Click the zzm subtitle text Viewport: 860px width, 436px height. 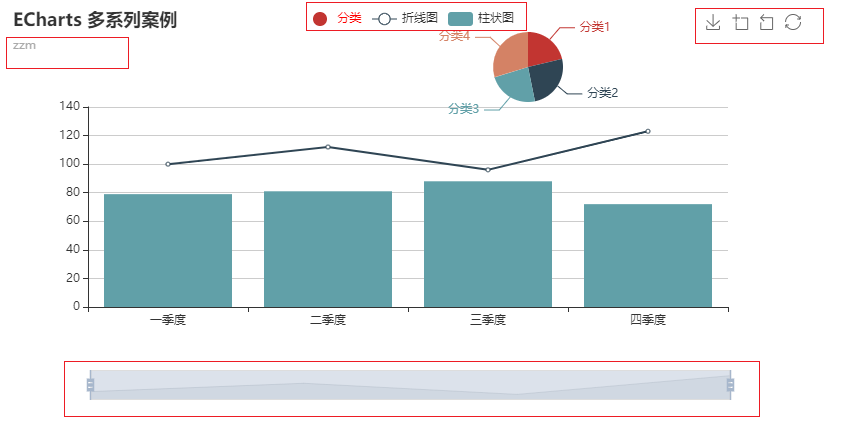tap(24, 46)
